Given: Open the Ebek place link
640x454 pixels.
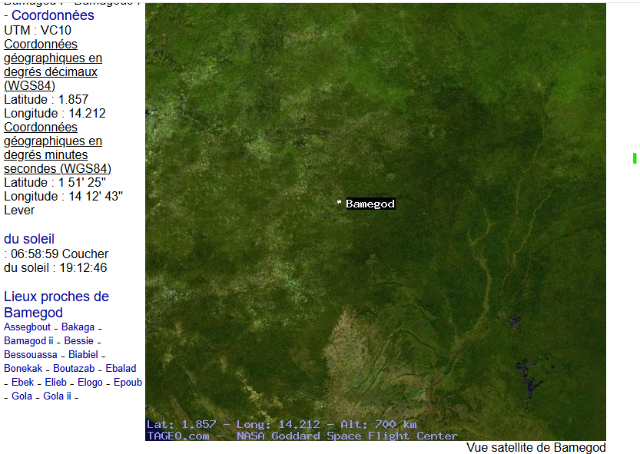Looking at the screenshot, I should [23, 383].
